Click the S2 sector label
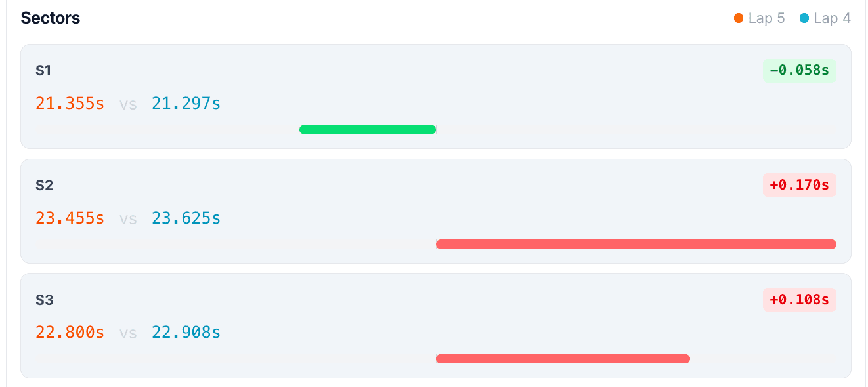868x387 pixels. [x=45, y=186]
